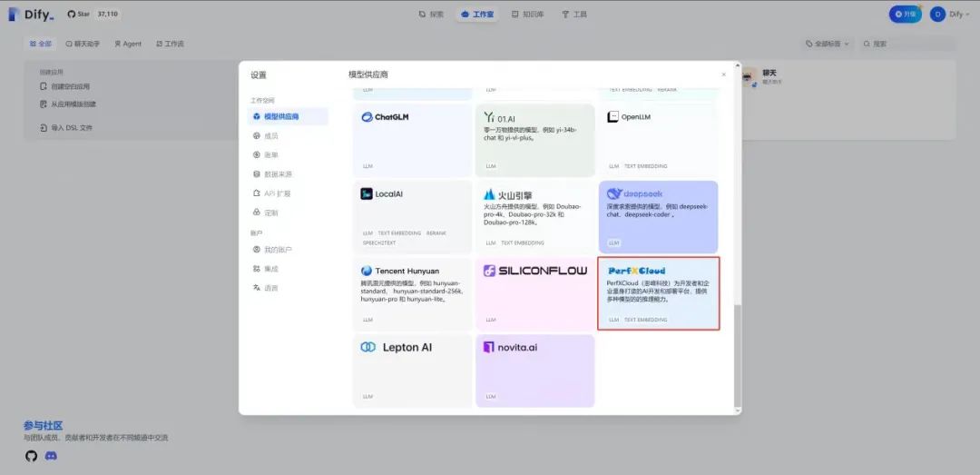The image size is (980, 475).
Task: Click the 成员 sidebar icon
Action: [256, 136]
